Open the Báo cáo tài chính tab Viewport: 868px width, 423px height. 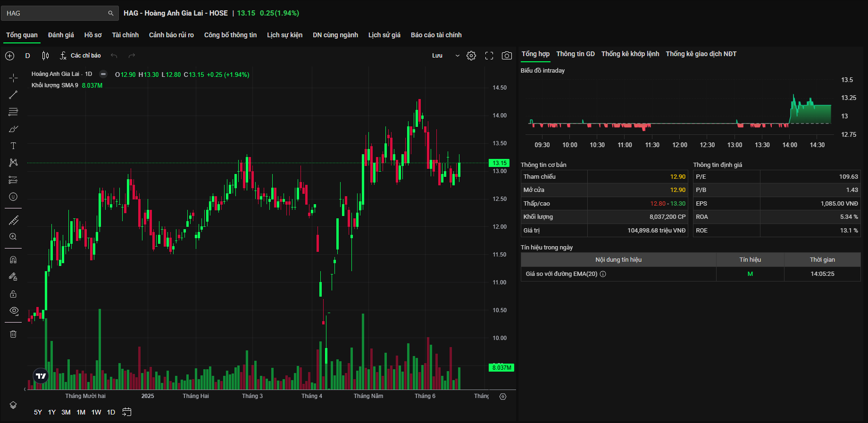point(436,35)
